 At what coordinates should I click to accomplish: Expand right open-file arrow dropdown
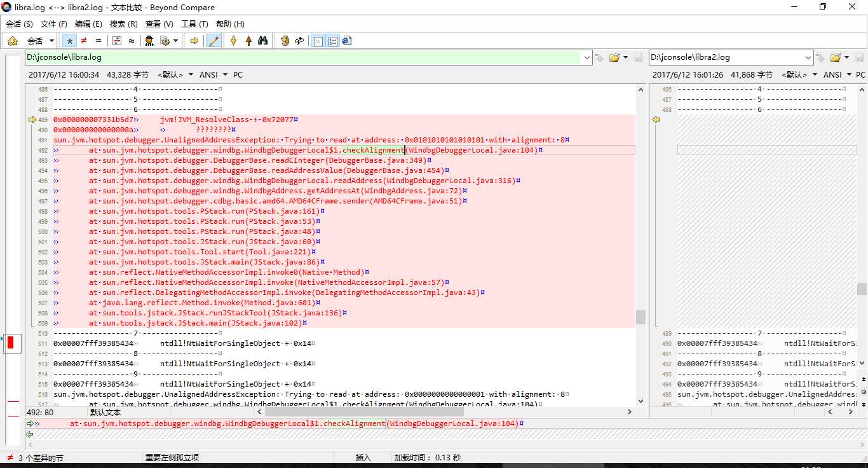(846, 57)
